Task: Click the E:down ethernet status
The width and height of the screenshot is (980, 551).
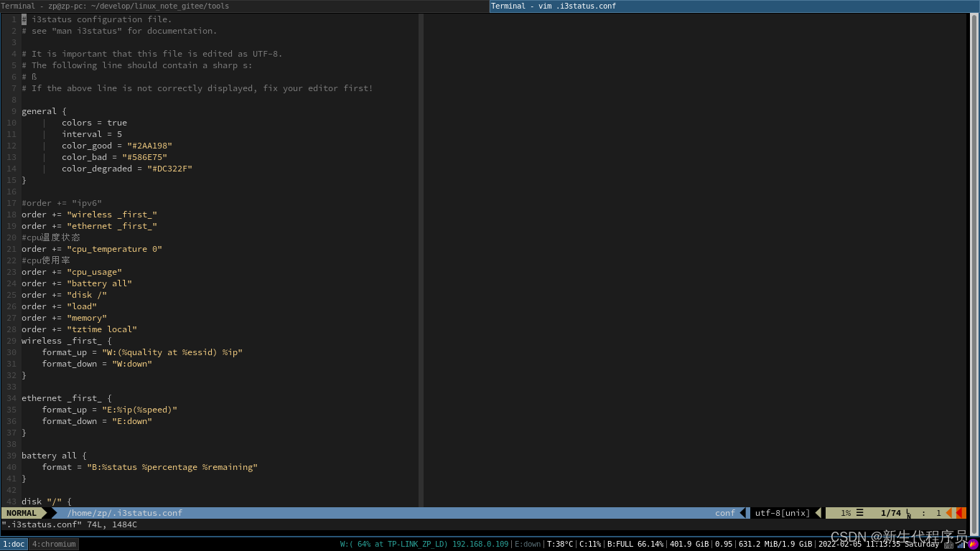Action: pyautogui.click(x=528, y=544)
